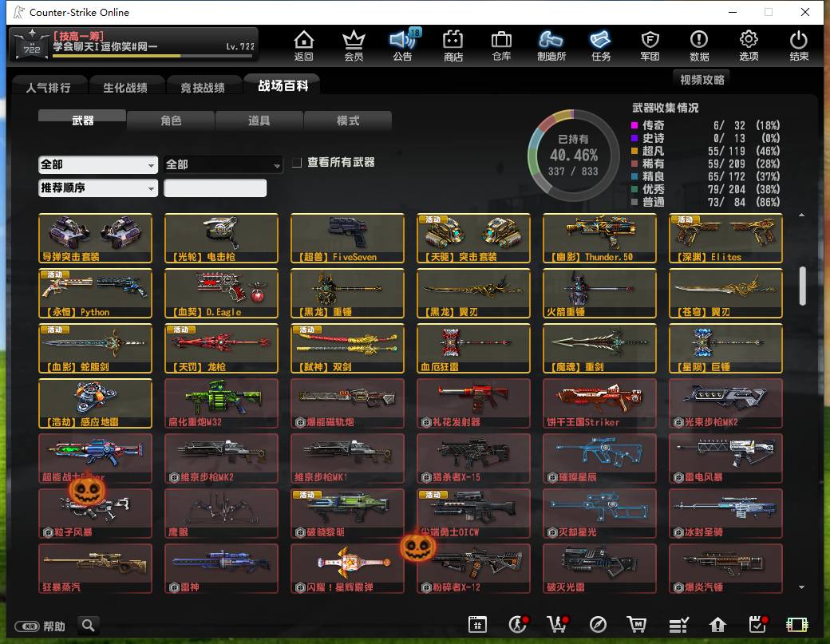Open the 任务 missions icon

click(600, 45)
